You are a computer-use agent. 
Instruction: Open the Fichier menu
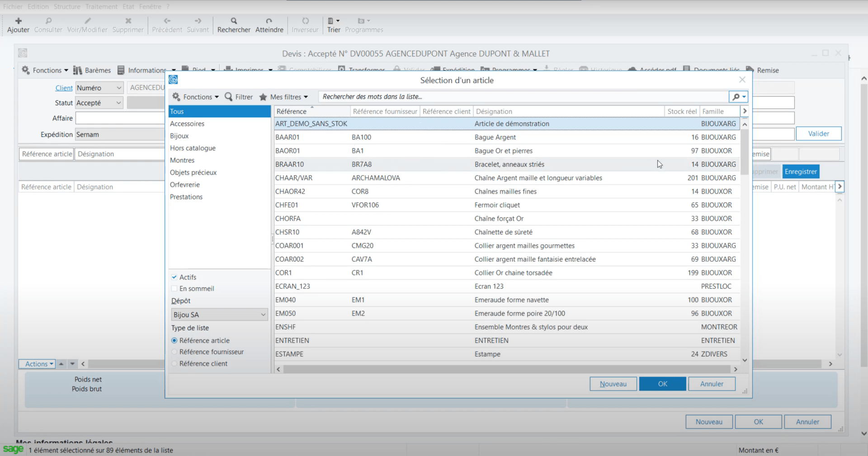(13, 6)
